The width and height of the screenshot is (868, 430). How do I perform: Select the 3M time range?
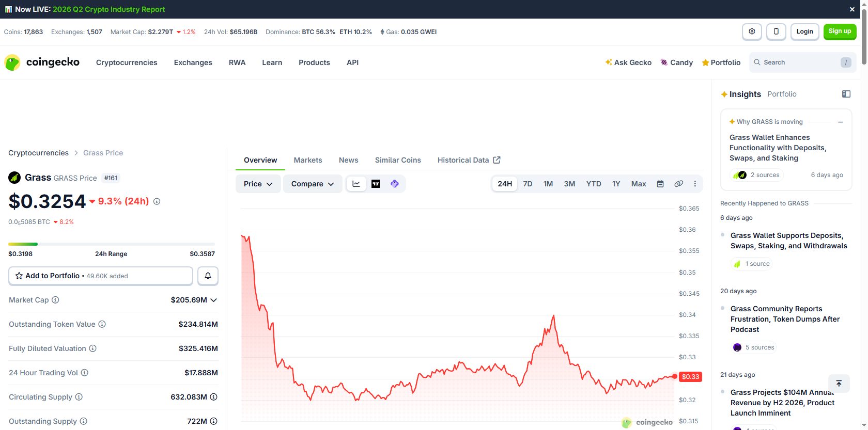pos(569,184)
